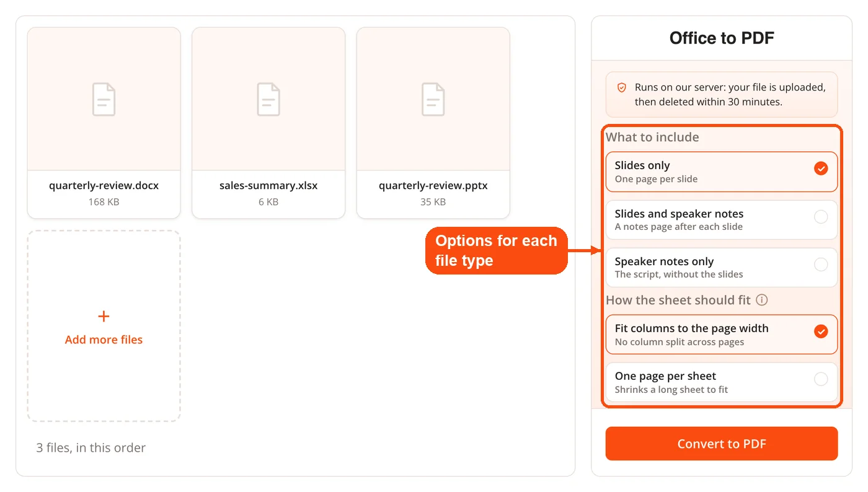Select Slides and speaker notes option
This screenshot has width=868, height=492.
722,219
